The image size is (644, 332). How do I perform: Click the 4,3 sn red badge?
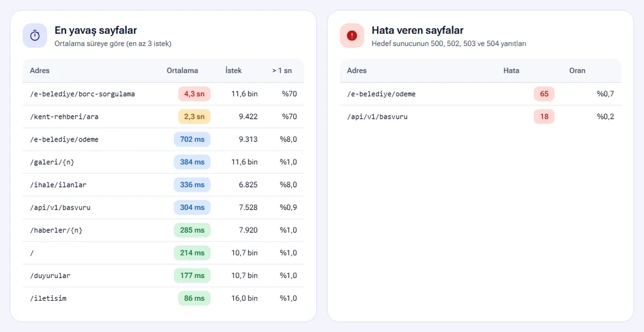pyautogui.click(x=194, y=94)
